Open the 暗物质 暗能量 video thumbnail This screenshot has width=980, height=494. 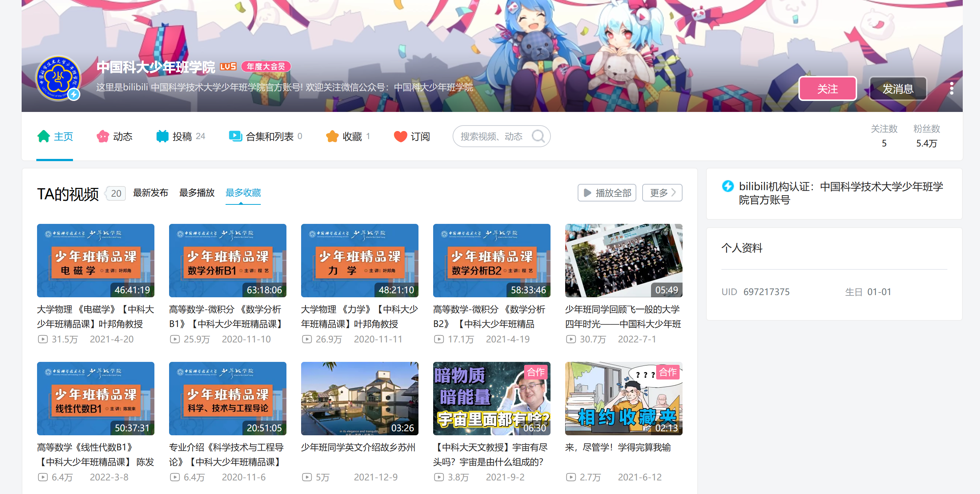(x=491, y=399)
